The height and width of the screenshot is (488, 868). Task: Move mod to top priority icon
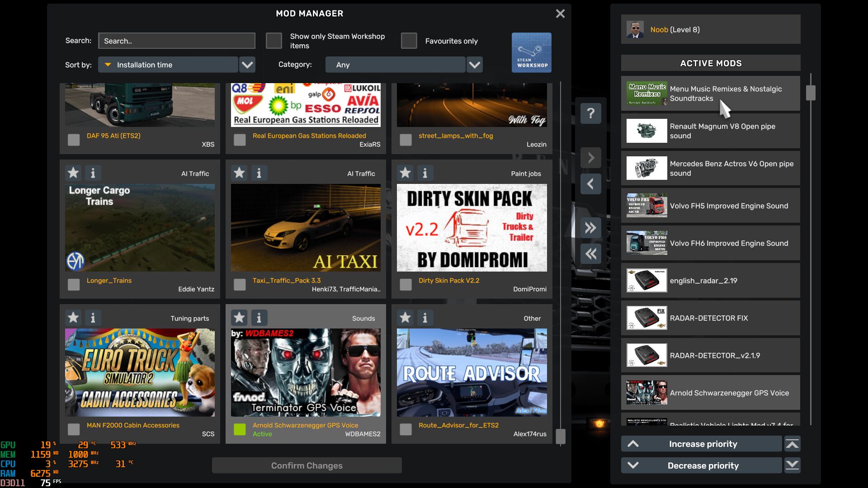coord(792,444)
